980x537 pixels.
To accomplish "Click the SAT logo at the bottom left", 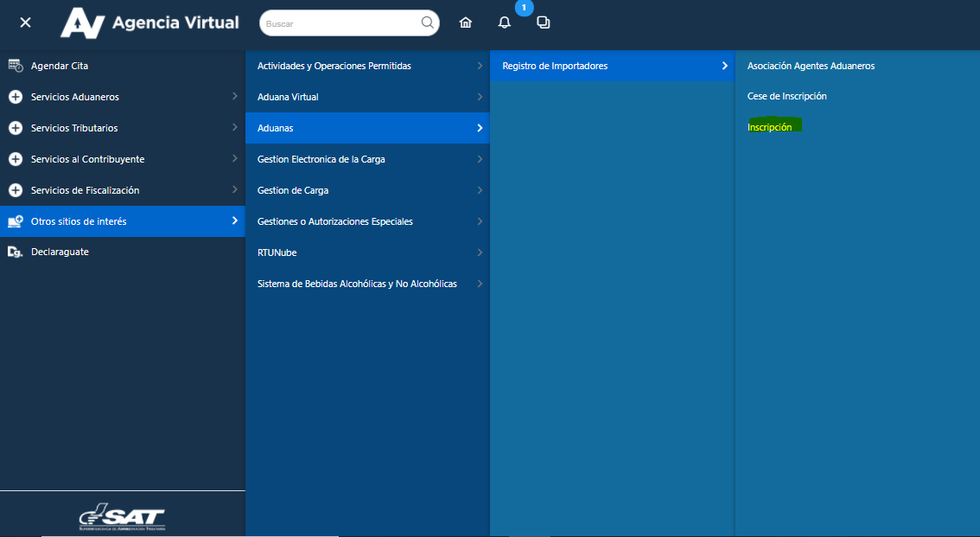I will coord(122,516).
